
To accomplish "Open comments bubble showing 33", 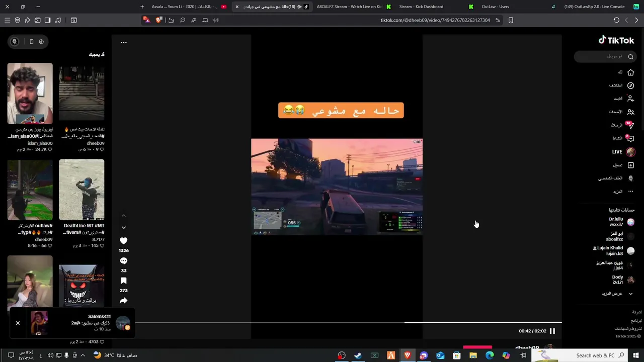I will point(123,261).
